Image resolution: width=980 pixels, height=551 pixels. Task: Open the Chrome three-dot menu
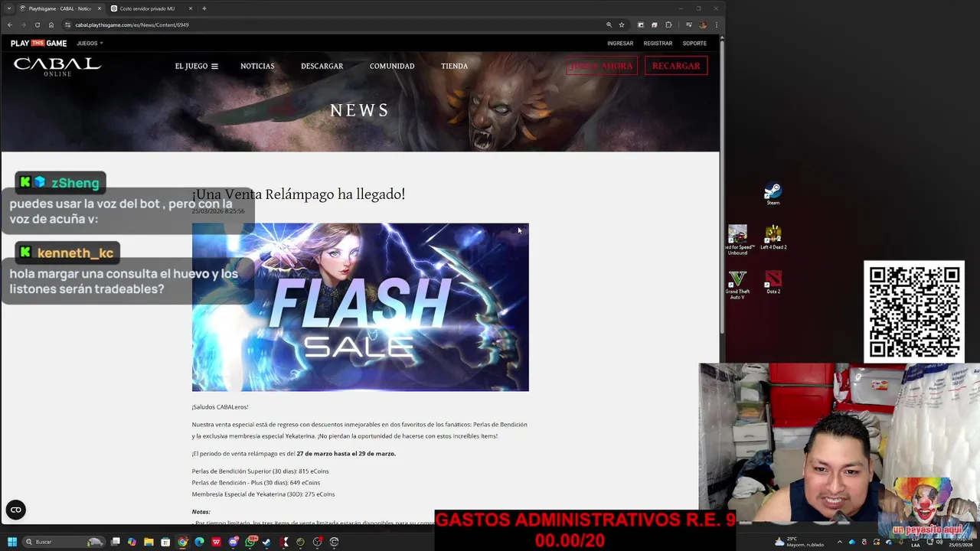[x=717, y=24]
